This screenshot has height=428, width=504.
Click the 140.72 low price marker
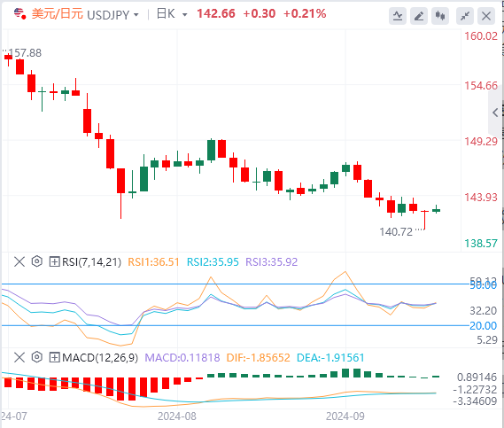[x=396, y=232]
